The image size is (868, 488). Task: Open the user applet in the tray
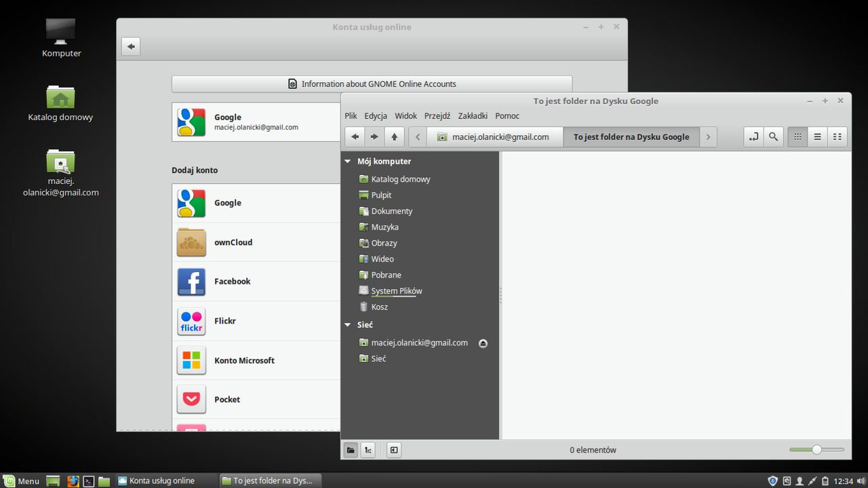click(x=800, y=481)
